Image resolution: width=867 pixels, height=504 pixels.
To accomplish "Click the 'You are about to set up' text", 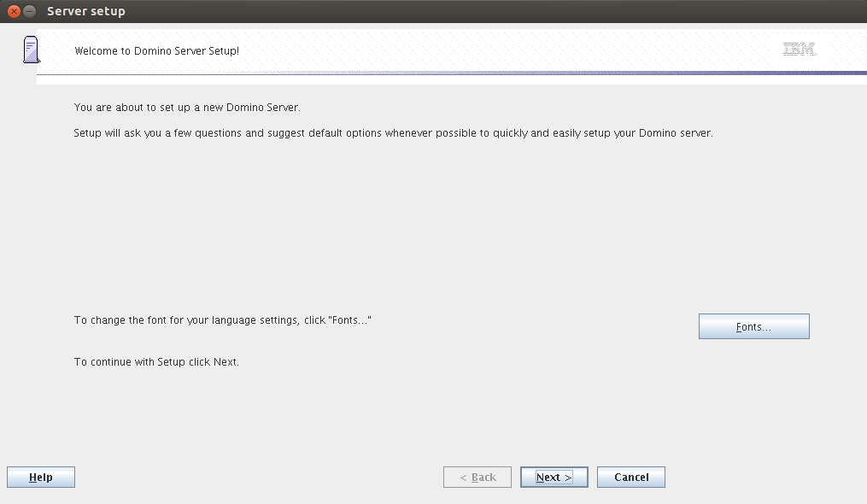I will (187, 108).
